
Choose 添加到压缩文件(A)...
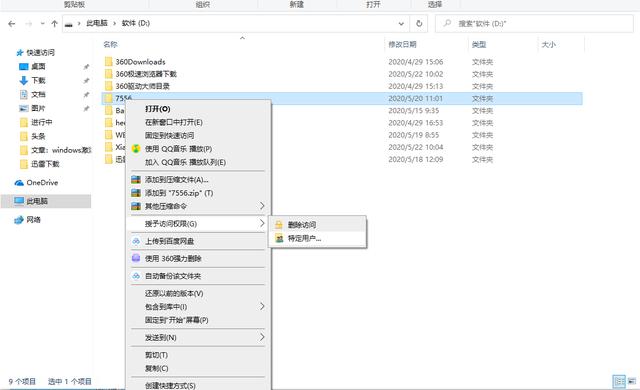click(x=177, y=179)
